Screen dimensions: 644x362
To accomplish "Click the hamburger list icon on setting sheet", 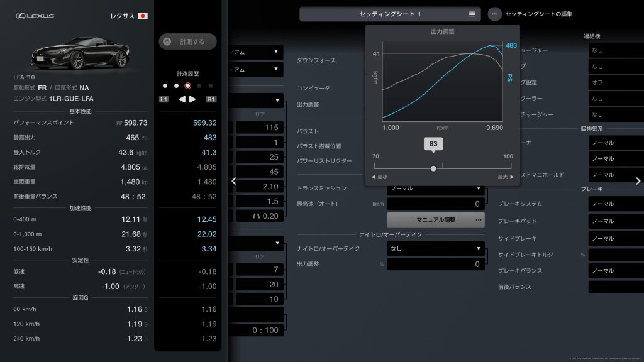I will tap(472, 14).
